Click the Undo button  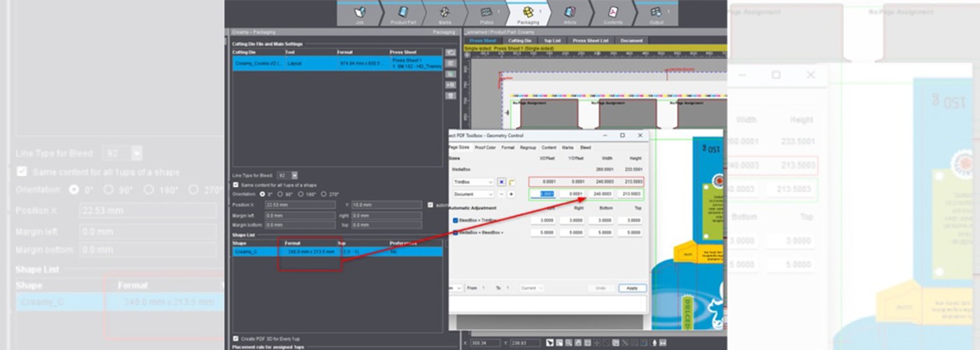(x=601, y=288)
